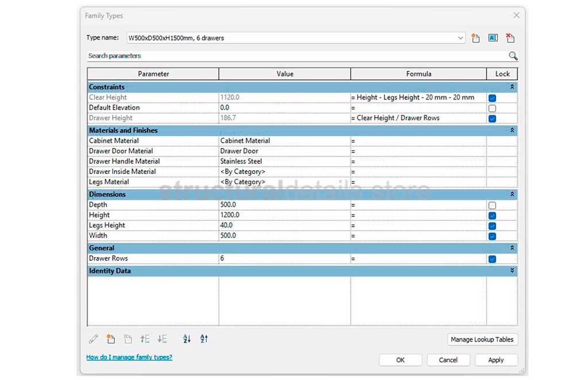Click the Legs Height value field
This screenshot has width=588, height=380.
coord(284,226)
